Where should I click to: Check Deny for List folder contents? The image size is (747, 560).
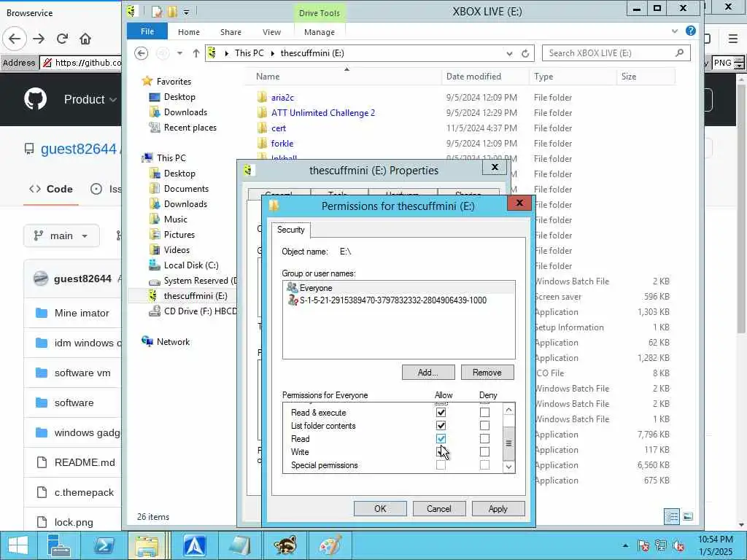coord(484,425)
